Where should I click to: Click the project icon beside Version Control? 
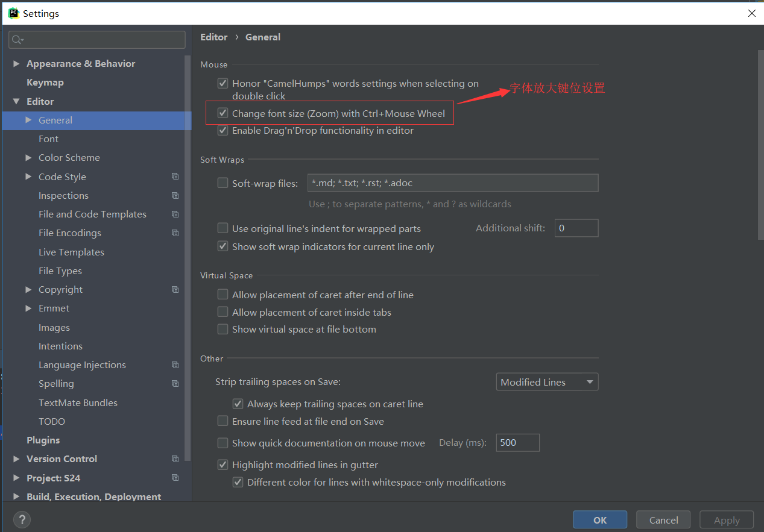[x=175, y=458]
